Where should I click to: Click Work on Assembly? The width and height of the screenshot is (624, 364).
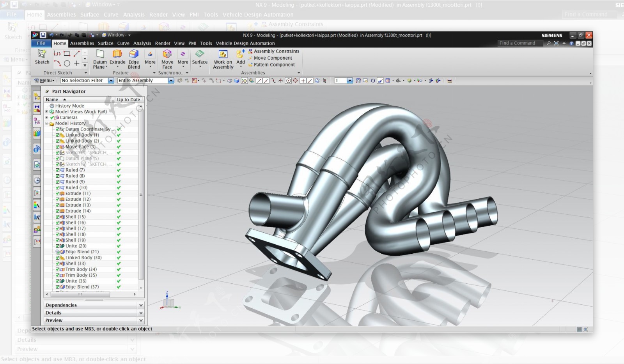(223, 59)
